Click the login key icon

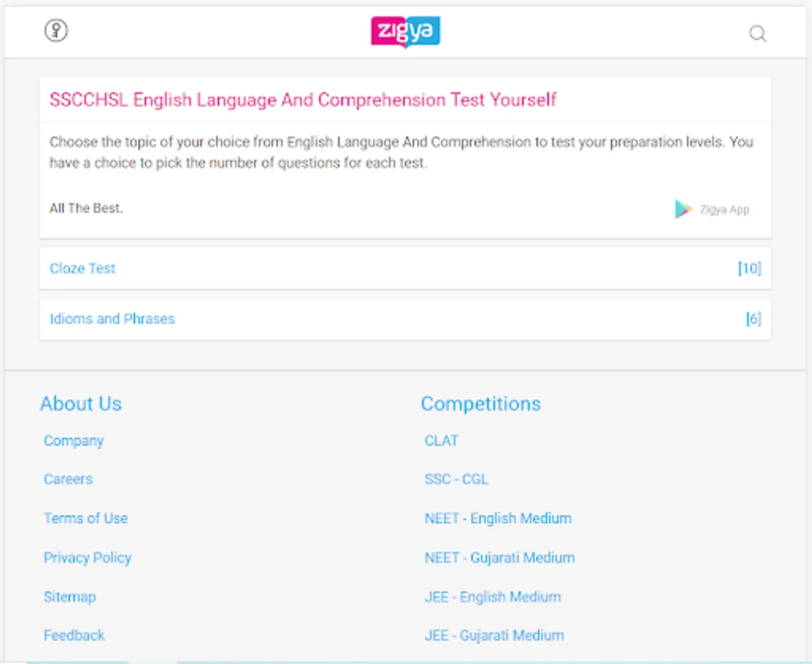tap(56, 30)
